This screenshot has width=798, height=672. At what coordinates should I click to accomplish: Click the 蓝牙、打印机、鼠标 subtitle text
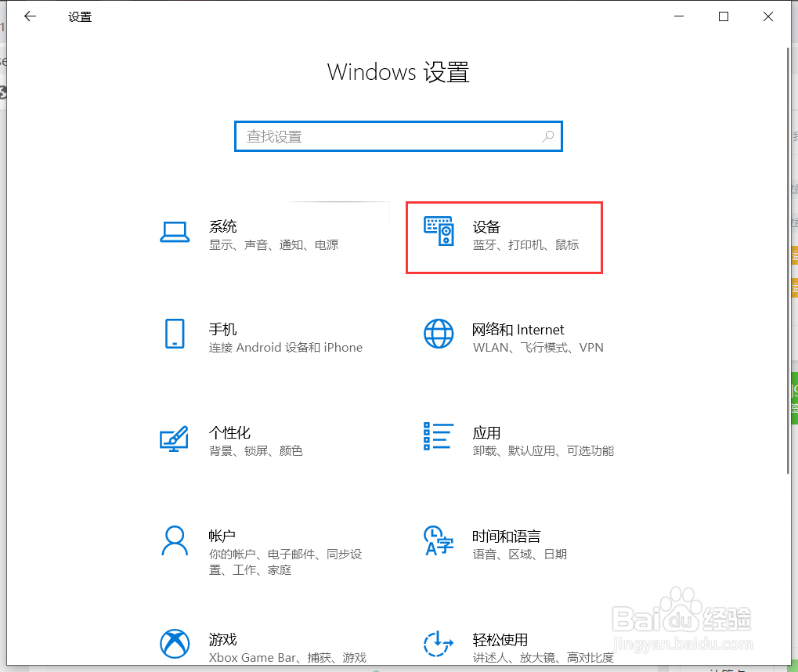click(x=526, y=244)
